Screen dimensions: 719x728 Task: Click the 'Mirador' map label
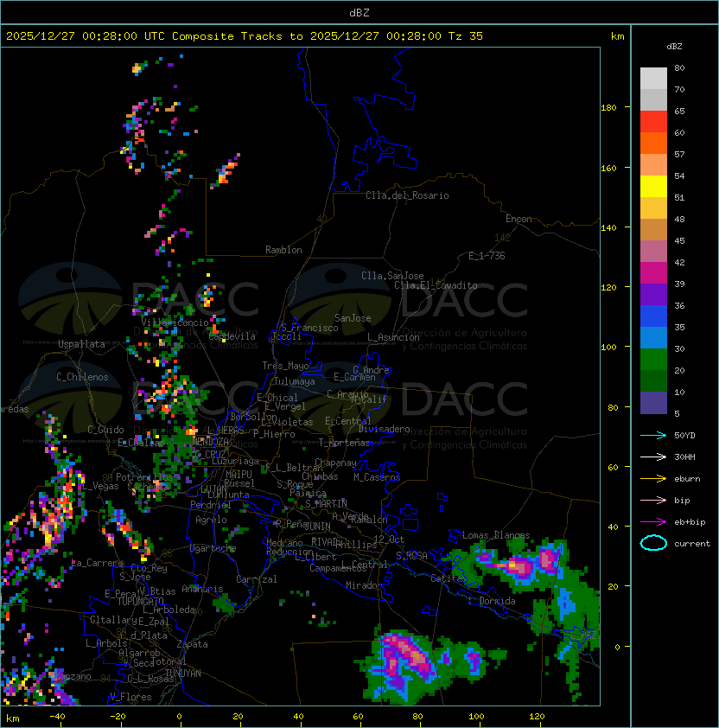(x=364, y=585)
